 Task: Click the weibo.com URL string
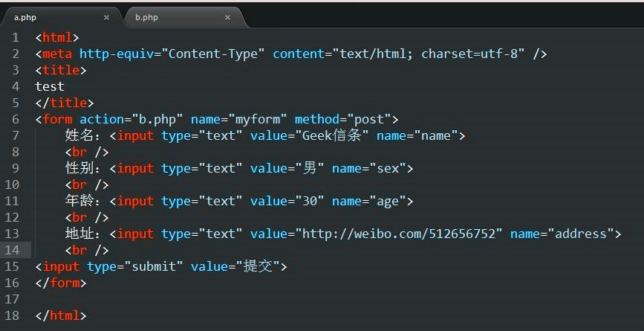399,234
